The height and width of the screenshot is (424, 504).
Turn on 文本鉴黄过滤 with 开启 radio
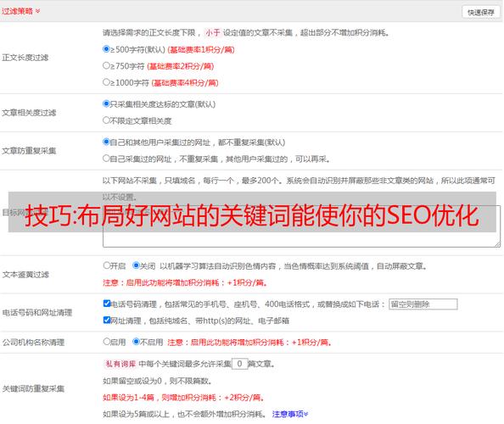[107, 265]
